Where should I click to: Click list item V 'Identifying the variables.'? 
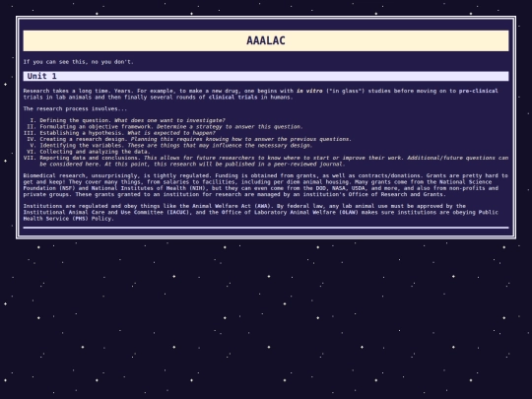point(82,145)
